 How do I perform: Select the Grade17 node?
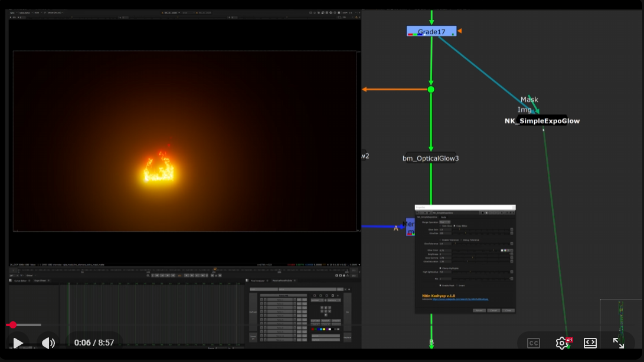pos(431,31)
